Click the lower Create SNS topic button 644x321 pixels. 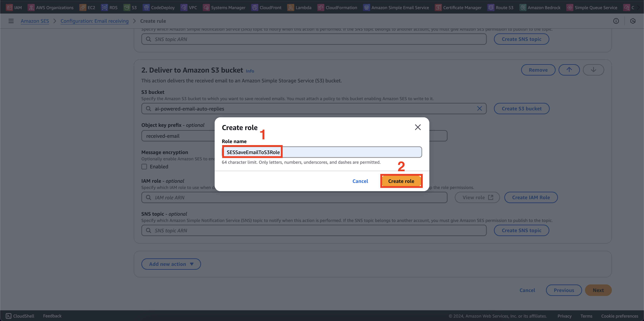click(521, 230)
